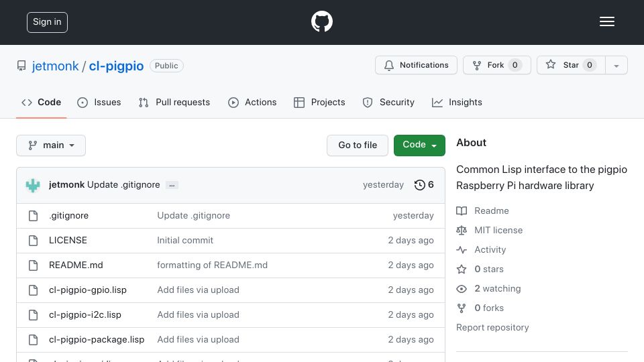Fork the repository
Screen dimensions: 644x362
coord(497,65)
